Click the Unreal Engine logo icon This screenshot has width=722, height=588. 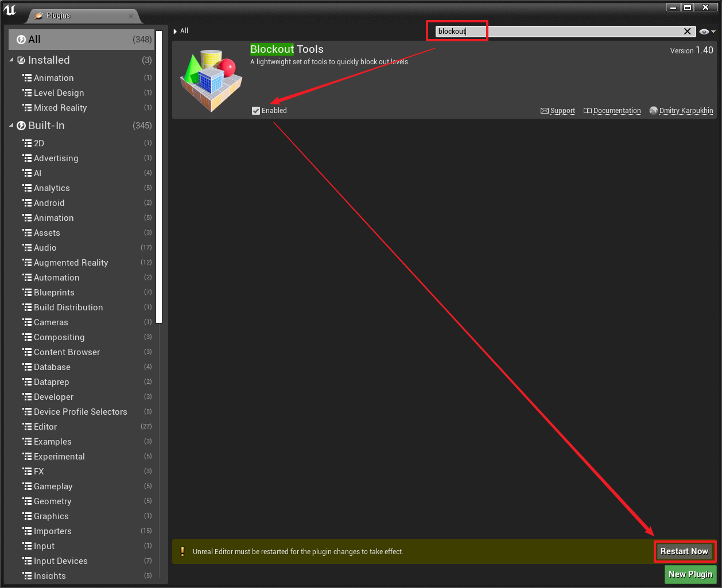click(x=10, y=10)
